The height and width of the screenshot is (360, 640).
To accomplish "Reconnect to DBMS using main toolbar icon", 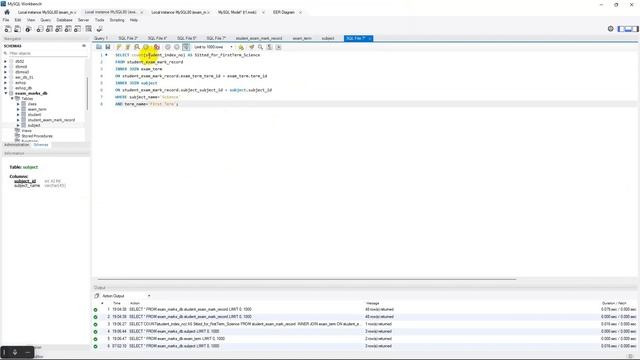I will [100, 29].
